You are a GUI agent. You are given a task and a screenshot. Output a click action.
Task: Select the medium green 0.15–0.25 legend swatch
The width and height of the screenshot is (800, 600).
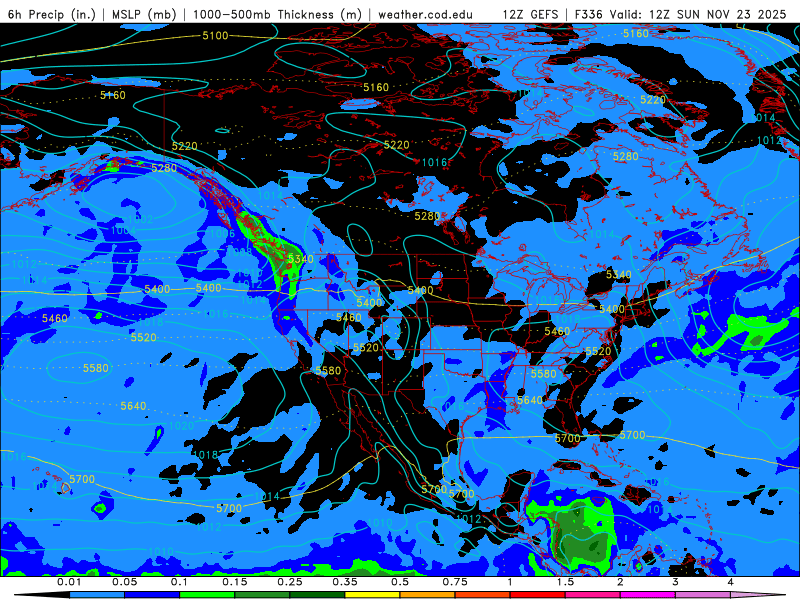pyautogui.click(x=262, y=595)
